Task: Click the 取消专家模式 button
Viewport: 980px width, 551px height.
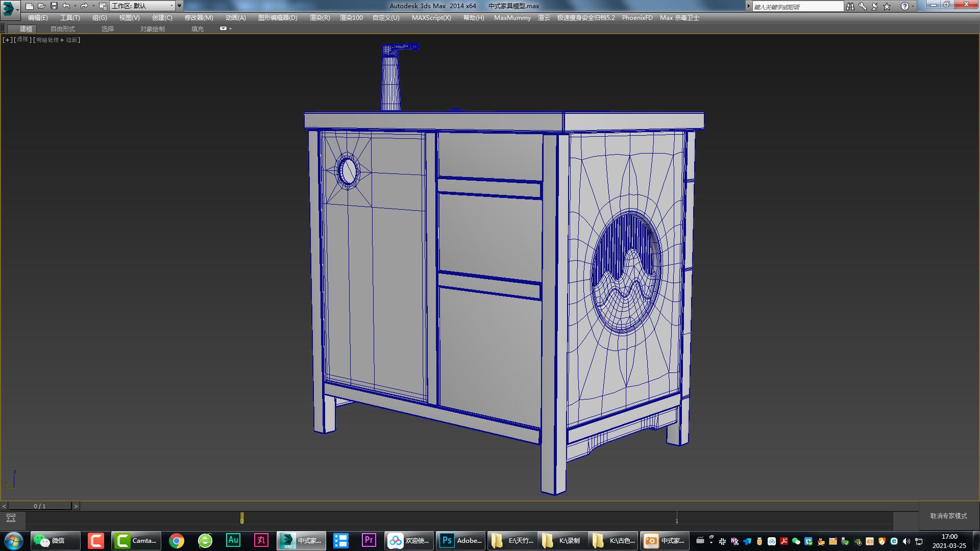Action: (948, 516)
